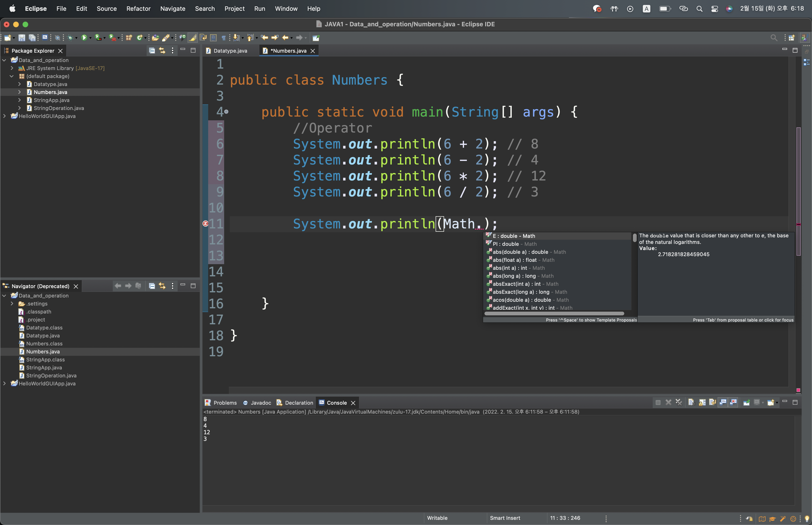Click the New Java Class icon
Image resolution: width=812 pixels, height=525 pixels.
139,38
